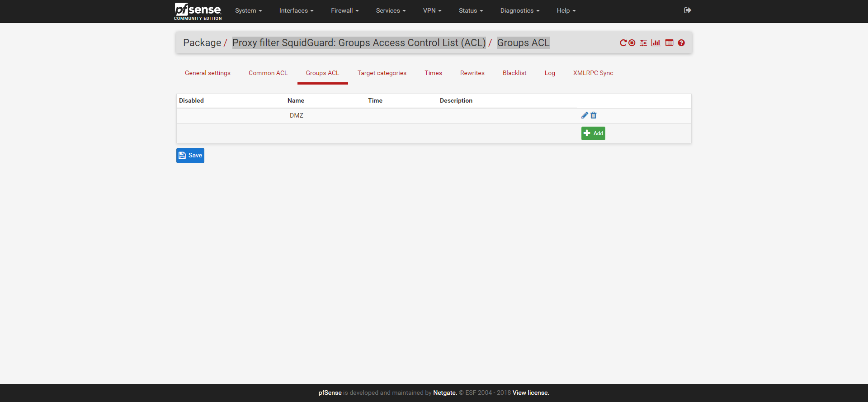Image resolution: width=868 pixels, height=402 pixels.
Task: Open the View license link
Action: tap(531, 393)
